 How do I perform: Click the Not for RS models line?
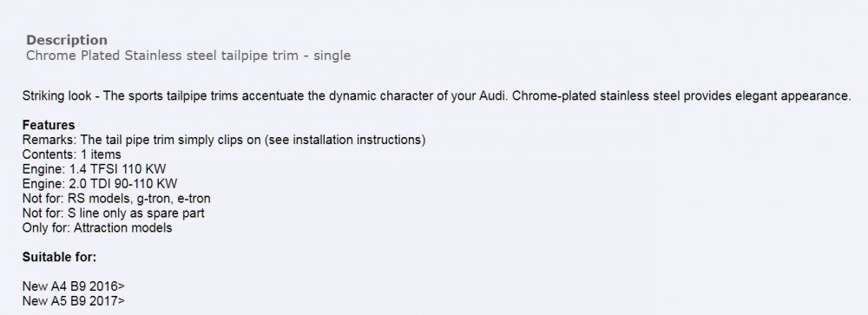coord(116,198)
